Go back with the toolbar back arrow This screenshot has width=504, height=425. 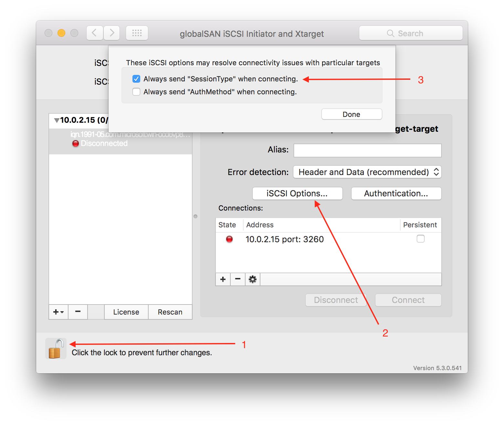(x=95, y=33)
